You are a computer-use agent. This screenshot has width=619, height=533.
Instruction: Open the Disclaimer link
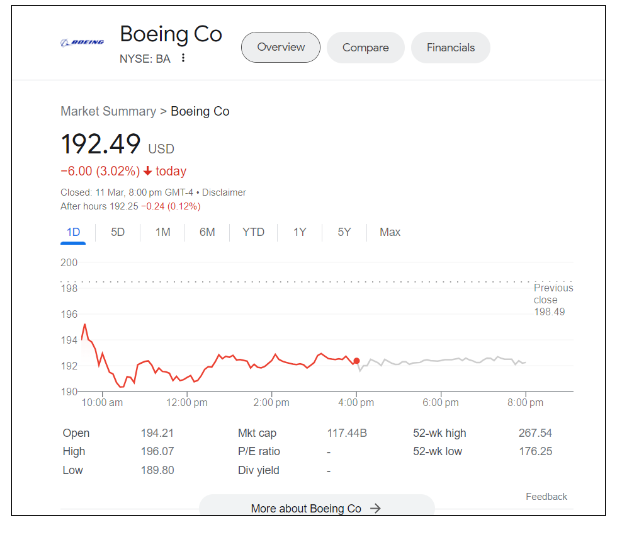[x=225, y=192]
